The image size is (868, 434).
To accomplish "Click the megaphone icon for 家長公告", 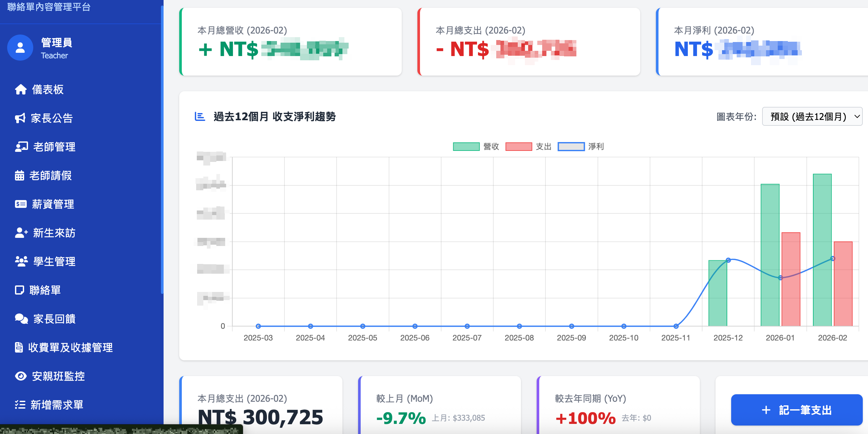I will pyautogui.click(x=20, y=118).
